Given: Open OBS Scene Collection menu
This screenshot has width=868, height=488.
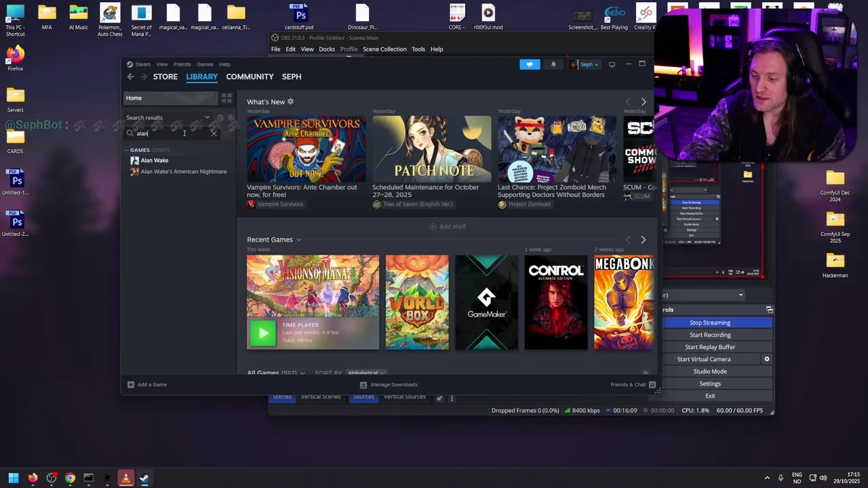Looking at the screenshot, I should [x=384, y=49].
